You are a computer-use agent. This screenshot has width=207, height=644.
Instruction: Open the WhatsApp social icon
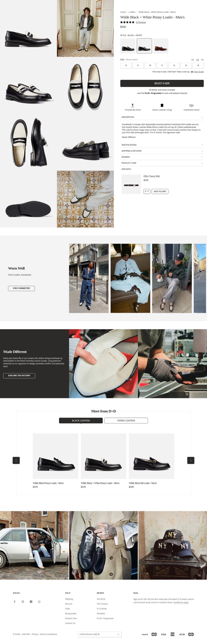pyautogui.click(x=39, y=602)
